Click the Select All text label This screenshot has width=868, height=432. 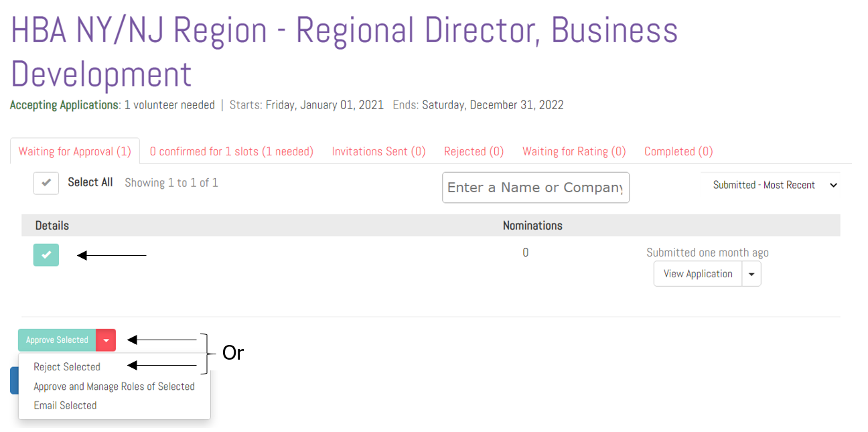click(x=90, y=182)
